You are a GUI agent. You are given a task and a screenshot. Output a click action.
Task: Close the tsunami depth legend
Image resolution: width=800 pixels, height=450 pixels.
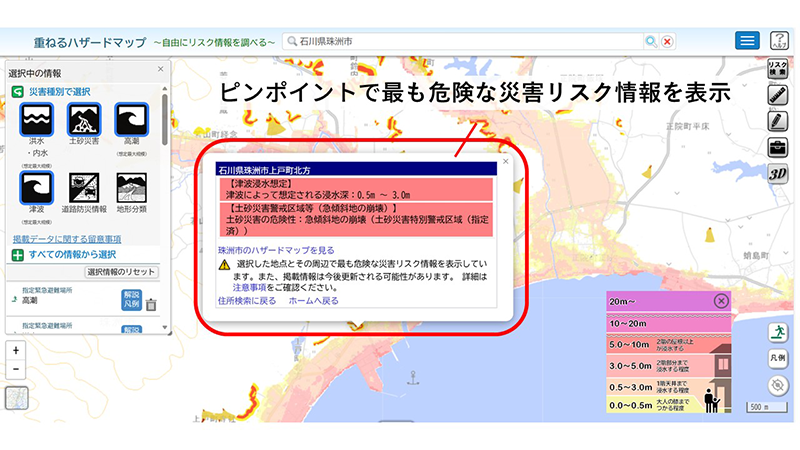click(721, 301)
